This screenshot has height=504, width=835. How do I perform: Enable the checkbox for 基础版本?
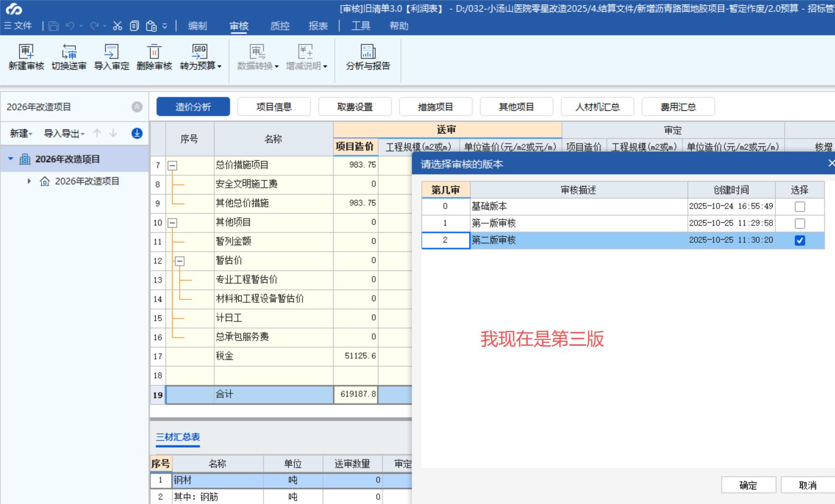pyautogui.click(x=800, y=206)
